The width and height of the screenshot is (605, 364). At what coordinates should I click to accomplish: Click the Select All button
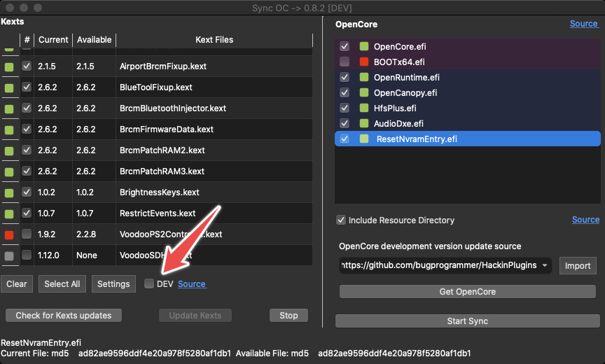click(x=62, y=284)
